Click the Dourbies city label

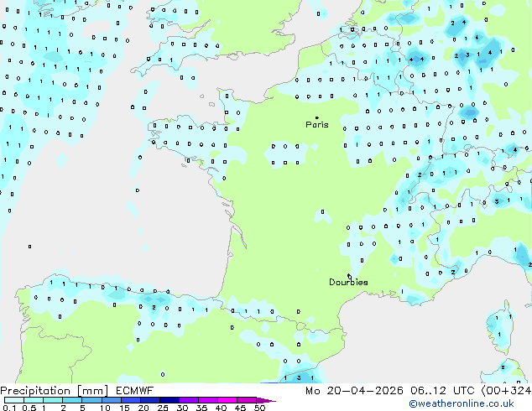(348, 282)
